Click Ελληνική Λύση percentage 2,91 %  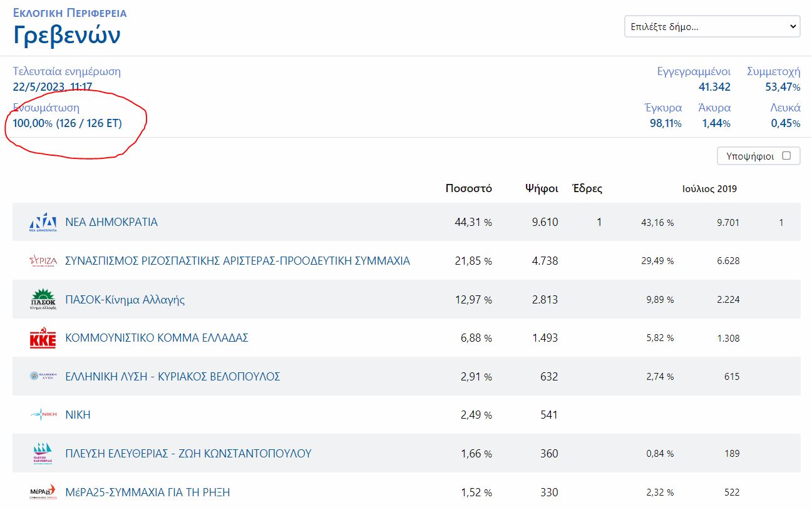pyautogui.click(x=476, y=377)
